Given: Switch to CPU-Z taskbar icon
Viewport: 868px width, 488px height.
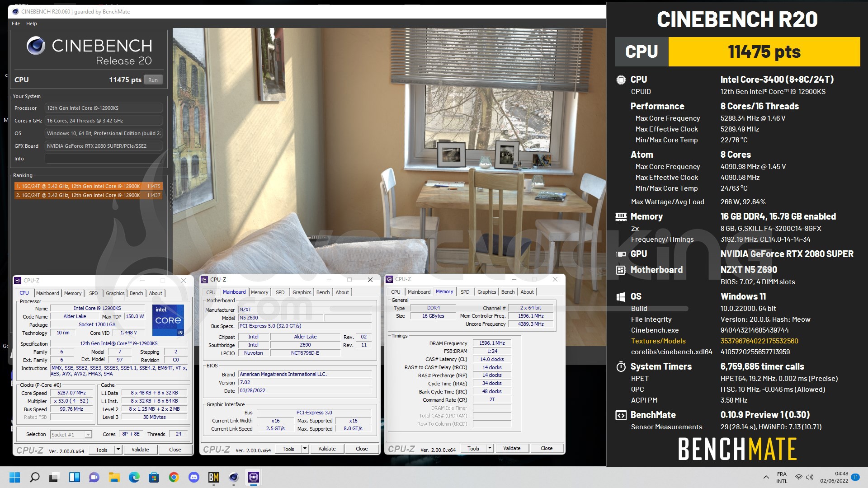Looking at the screenshot, I should [x=253, y=477].
